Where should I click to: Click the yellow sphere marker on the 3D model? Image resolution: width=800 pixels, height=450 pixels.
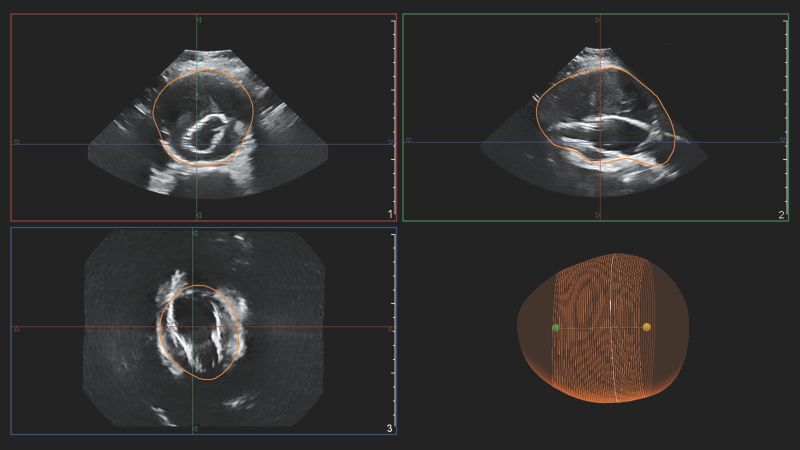[x=646, y=327]
